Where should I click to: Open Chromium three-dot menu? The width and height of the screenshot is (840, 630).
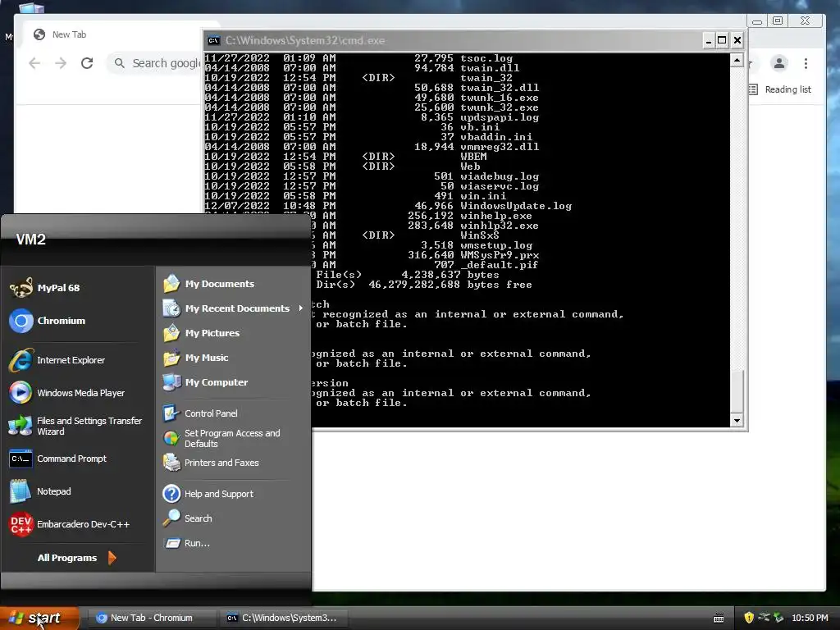point(806,63)
